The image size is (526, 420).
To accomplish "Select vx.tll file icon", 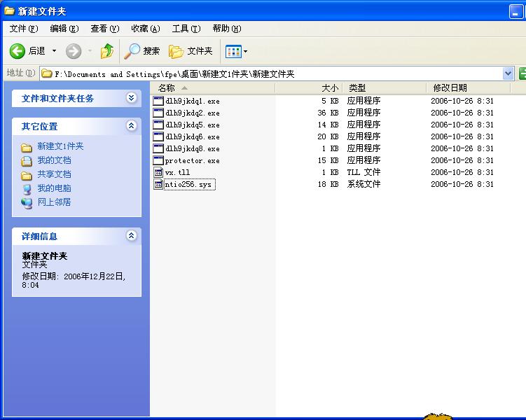I will 158,172.
